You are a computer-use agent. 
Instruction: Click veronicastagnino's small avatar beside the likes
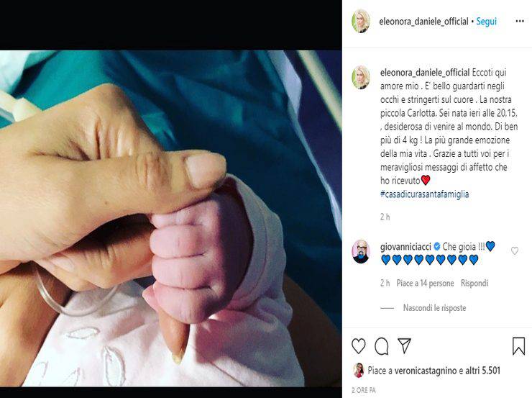358,371
